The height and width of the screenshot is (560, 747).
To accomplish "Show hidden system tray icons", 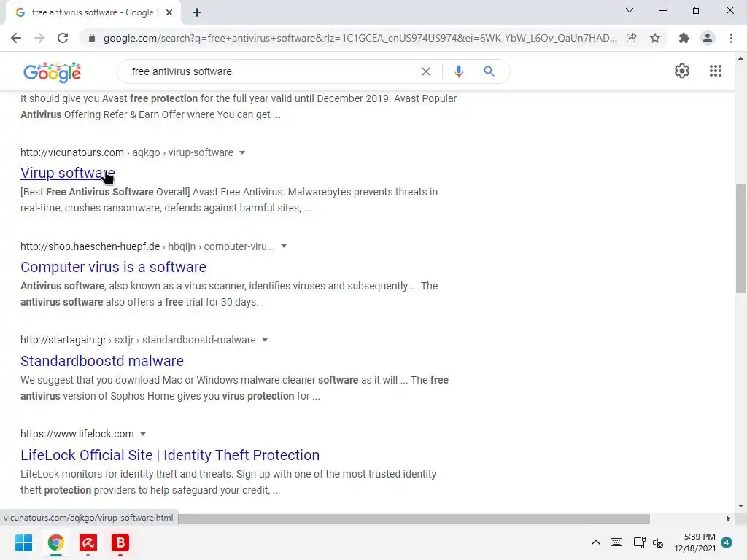I will pos(595,542).
